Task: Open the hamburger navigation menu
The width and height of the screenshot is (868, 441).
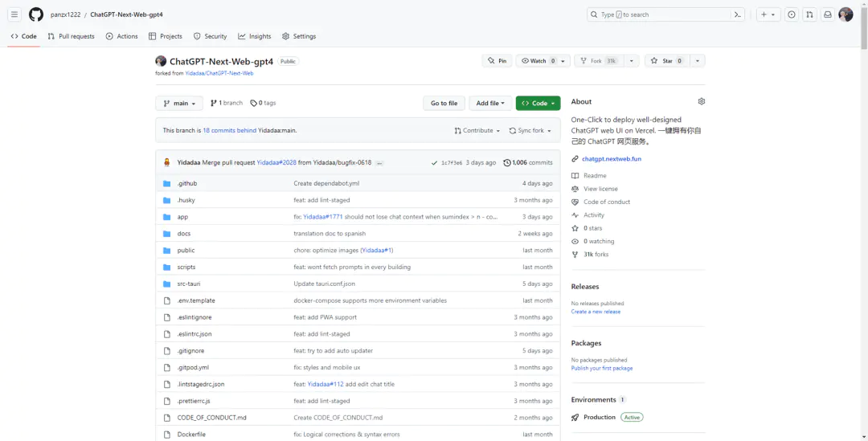Action: pos(14,14)
